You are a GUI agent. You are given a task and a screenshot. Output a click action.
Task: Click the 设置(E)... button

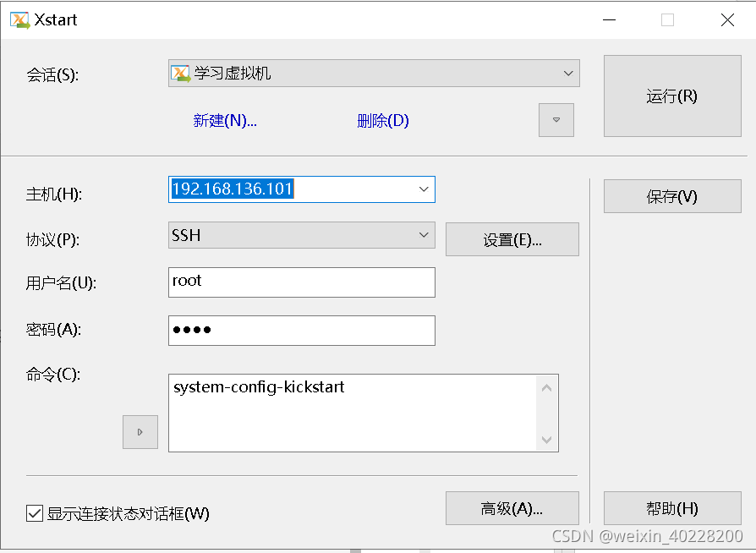pos(512,239)
